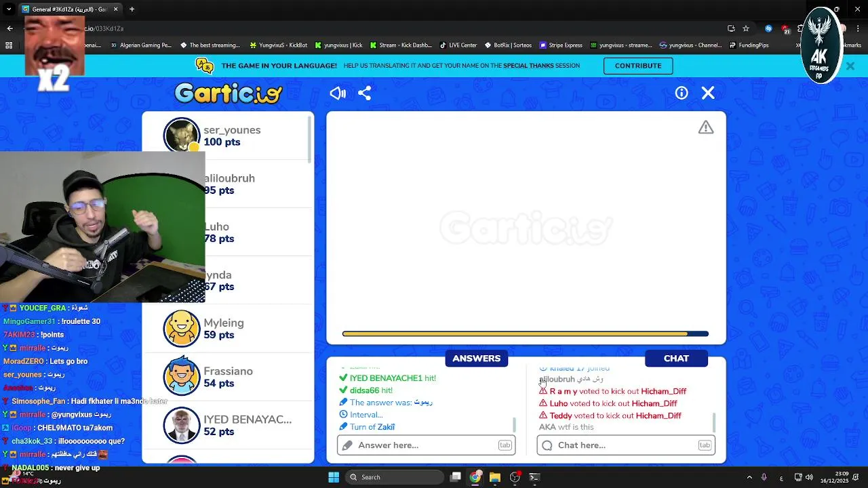Click the Gartic.io logo
The height and width of the screenshot is (488, 868).
(x=228, y=93)
